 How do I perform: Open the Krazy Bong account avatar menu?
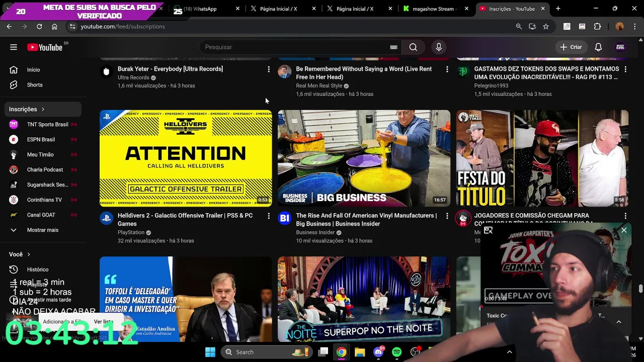click(x=620, y=47)
